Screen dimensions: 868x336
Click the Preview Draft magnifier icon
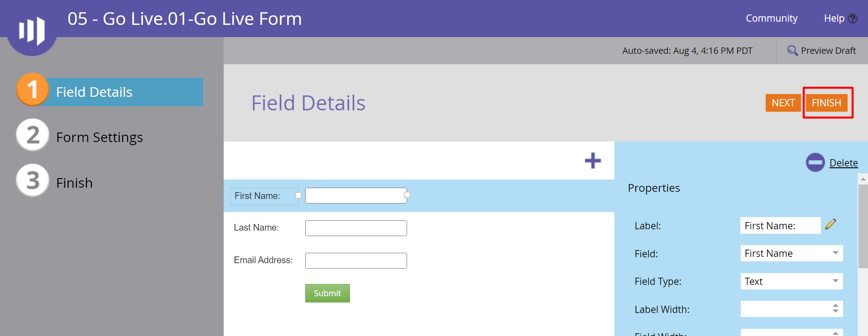pos(792,51)
